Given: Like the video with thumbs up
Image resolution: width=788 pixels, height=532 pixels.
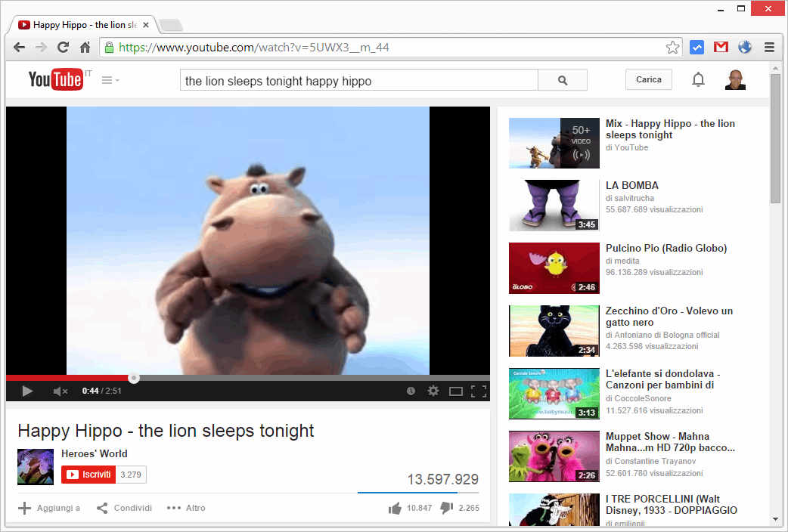Looking at the screenshot, I should click(x=395, y=509).
